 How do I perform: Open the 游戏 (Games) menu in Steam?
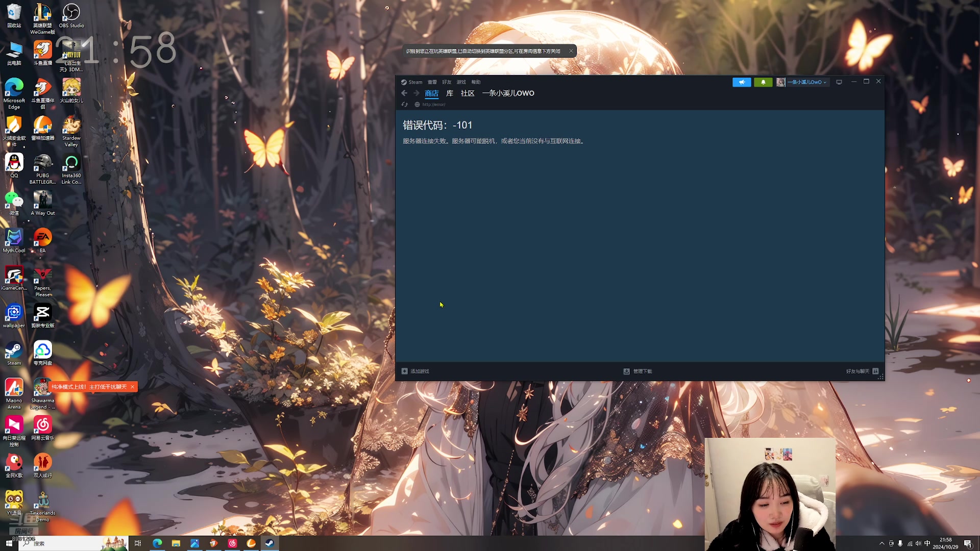coord(461,82)
